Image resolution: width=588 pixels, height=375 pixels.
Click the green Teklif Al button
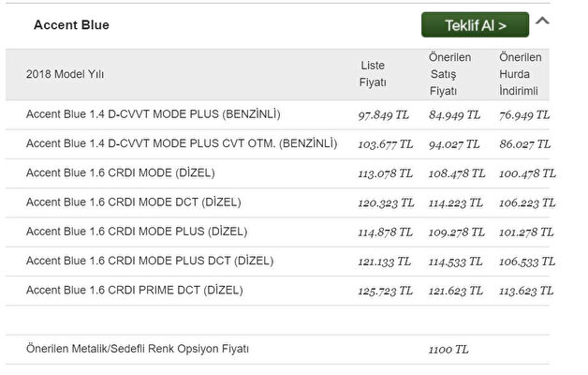[x=475, y=25]
